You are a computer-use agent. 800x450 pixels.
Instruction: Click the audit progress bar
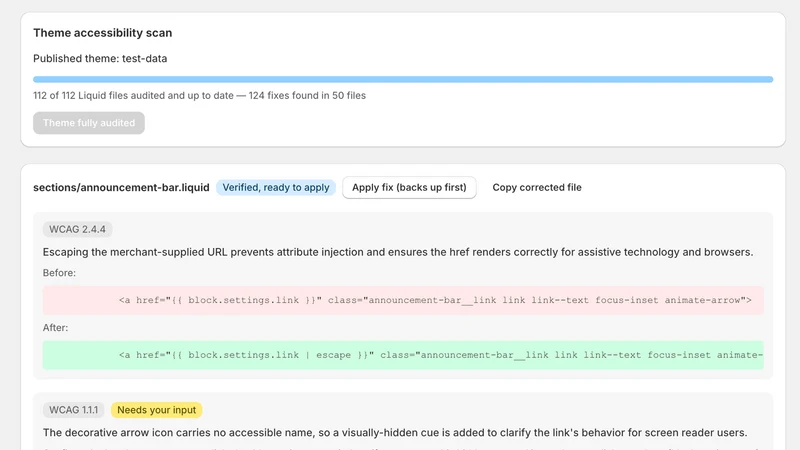[403, 80]
